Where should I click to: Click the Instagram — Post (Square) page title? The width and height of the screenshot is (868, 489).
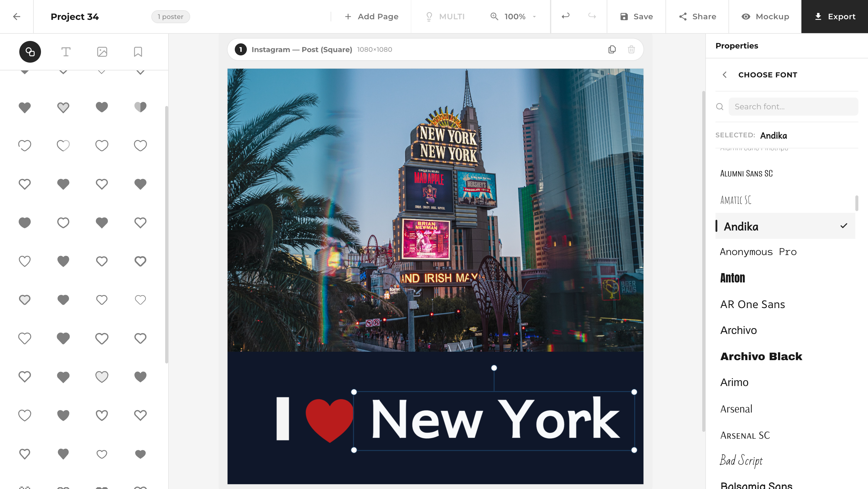coord(302,49)
